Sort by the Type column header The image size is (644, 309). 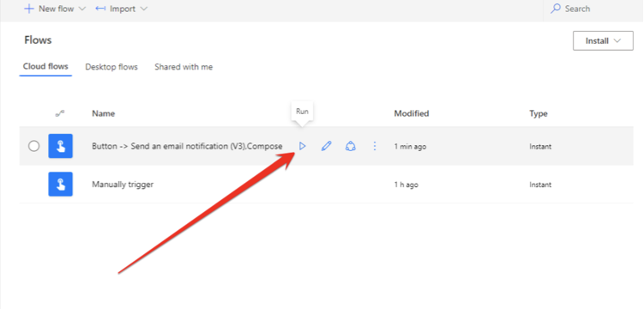pos(539,114)
